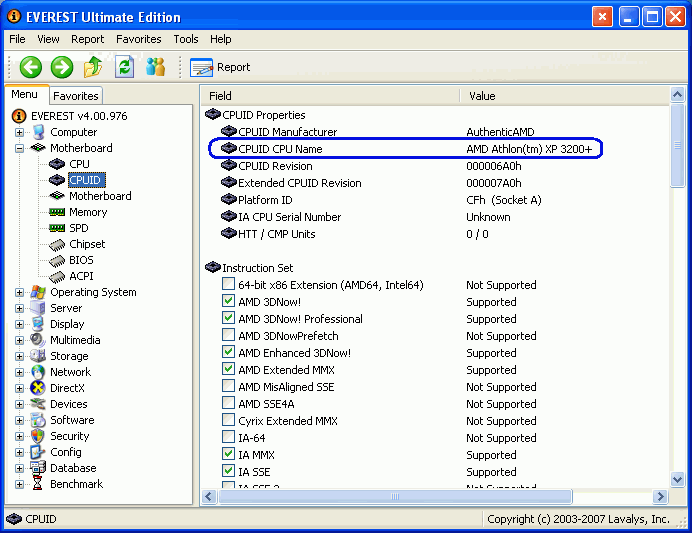
Task: Click the BIOS chip icon in tree
Action: tap(57, 260)
